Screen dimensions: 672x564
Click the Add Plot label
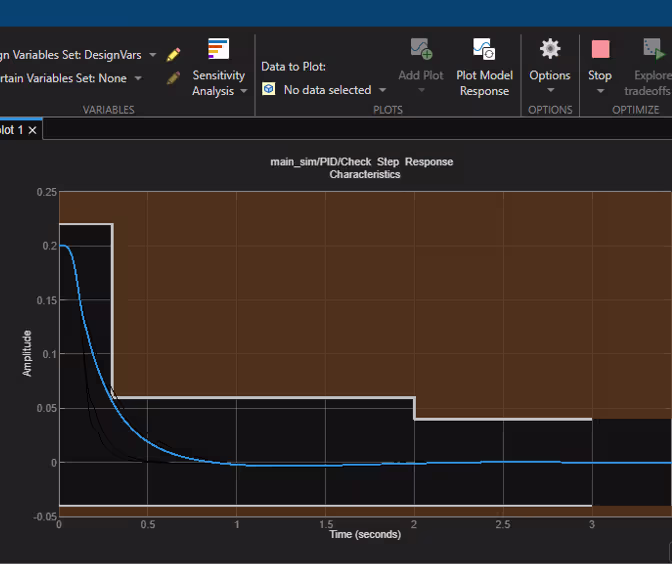(x=421, y=75)
